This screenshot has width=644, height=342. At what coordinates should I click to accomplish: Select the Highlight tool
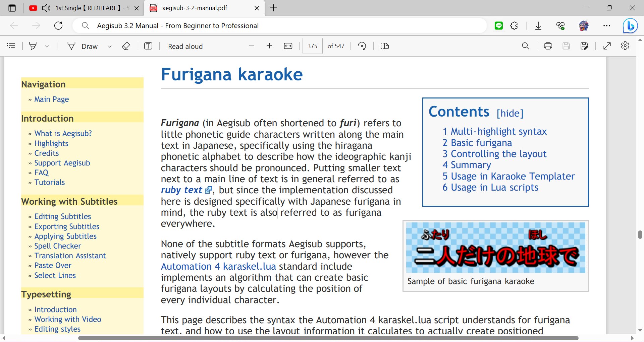tap(33, 46)
